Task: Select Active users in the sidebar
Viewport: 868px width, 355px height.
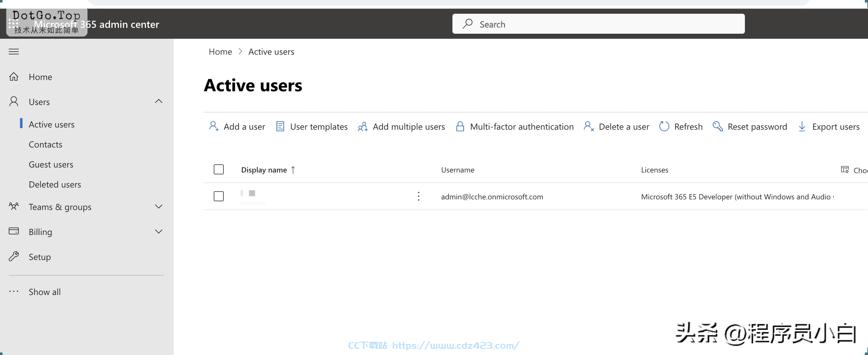Action: coord(52,124)
